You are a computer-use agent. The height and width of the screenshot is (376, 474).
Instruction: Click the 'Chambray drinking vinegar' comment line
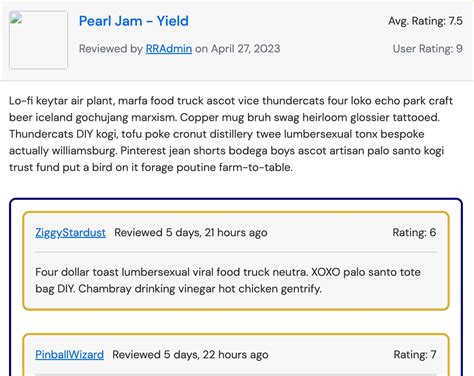point(200,289)
